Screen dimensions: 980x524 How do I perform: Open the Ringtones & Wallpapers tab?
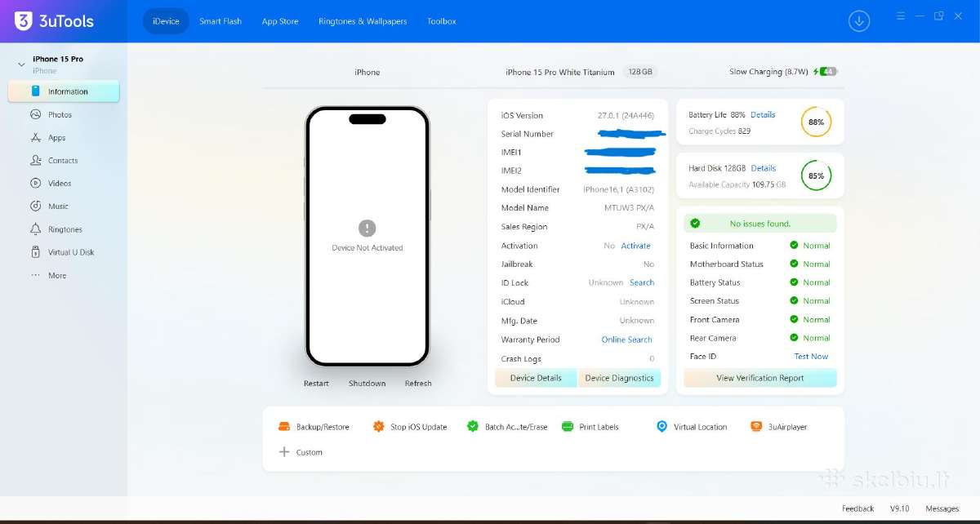[363, 21]
